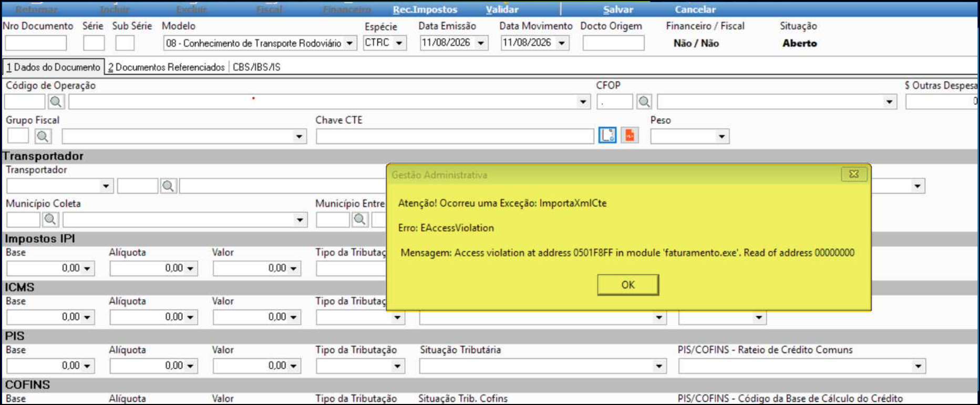Open the Documentos Referenciados tab
980x405 pixels.
click(x=167, y=67)
